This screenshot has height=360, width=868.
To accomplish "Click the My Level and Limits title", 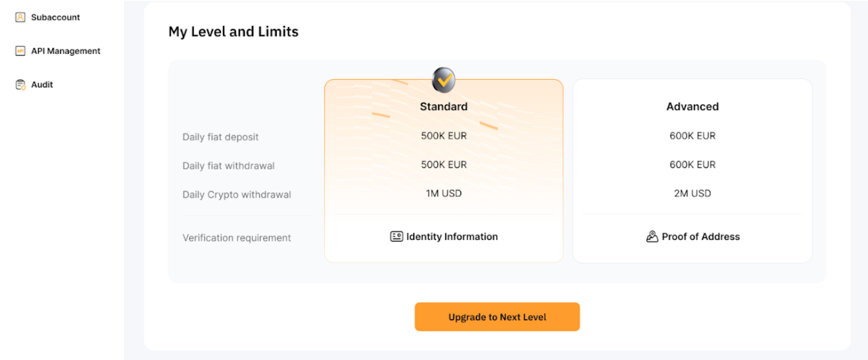I will click(233, 31).
